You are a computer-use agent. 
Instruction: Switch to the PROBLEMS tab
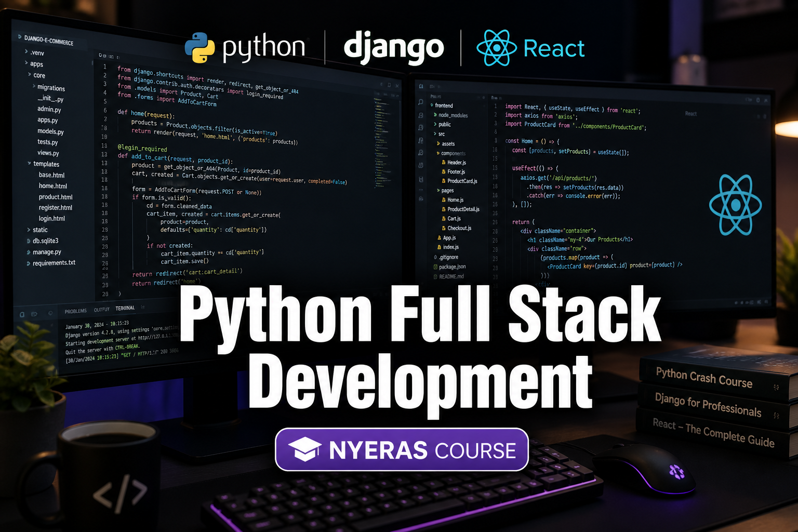(76, 311)
